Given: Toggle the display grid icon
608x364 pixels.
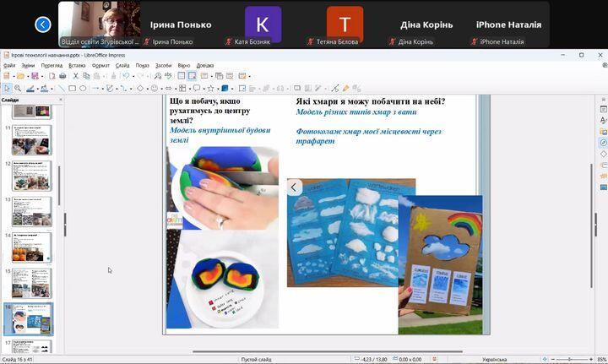Looking at the screenshot, I should coord(182,76).
